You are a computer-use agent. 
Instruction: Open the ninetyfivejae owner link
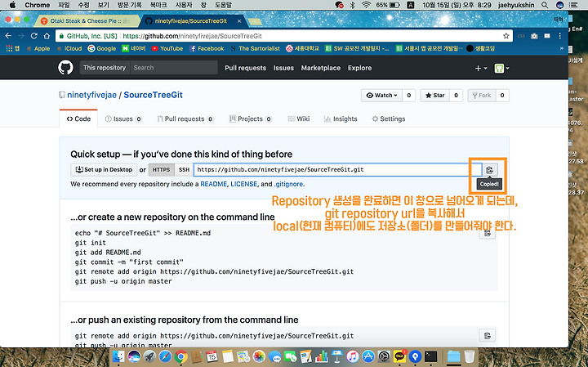point(91,95)
